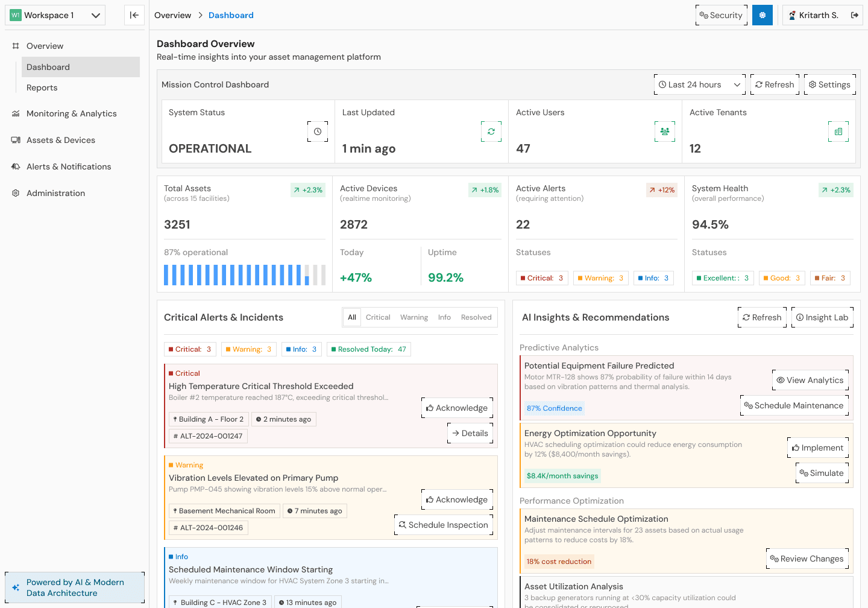Open Mission Control Settings
The width and height of the screenshot is (868, 608).
(830, 84)
